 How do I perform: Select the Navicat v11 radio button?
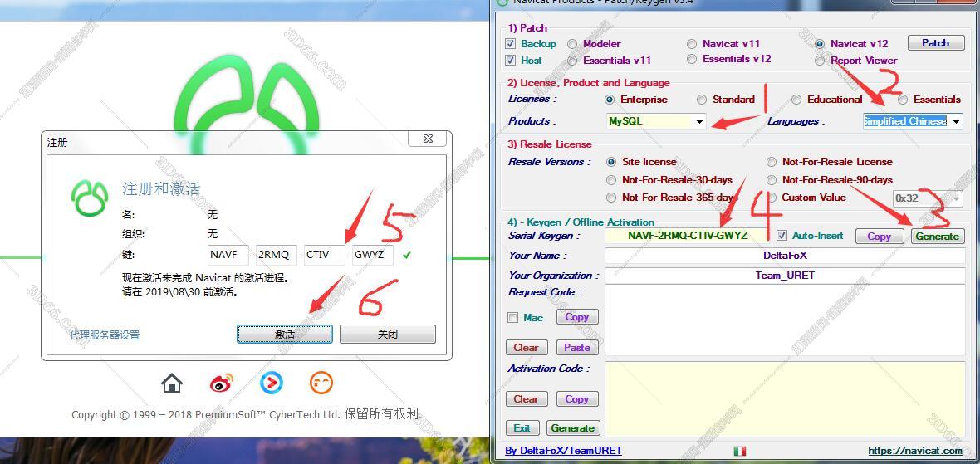(691, 44)
